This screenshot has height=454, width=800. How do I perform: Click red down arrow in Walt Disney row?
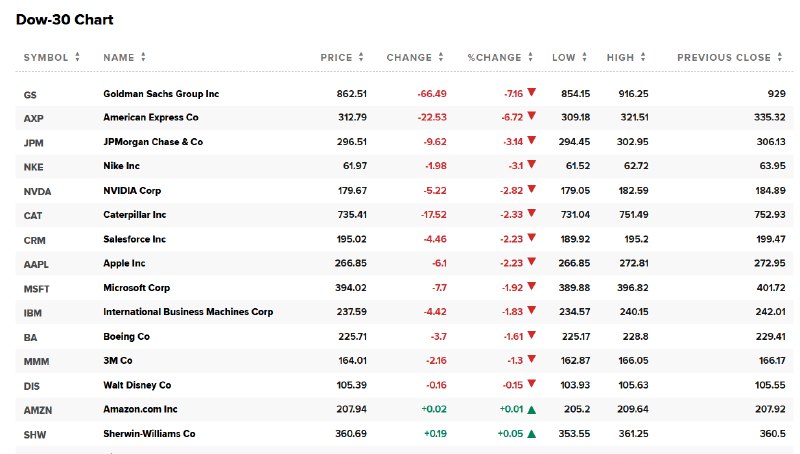tap(532, 384)
